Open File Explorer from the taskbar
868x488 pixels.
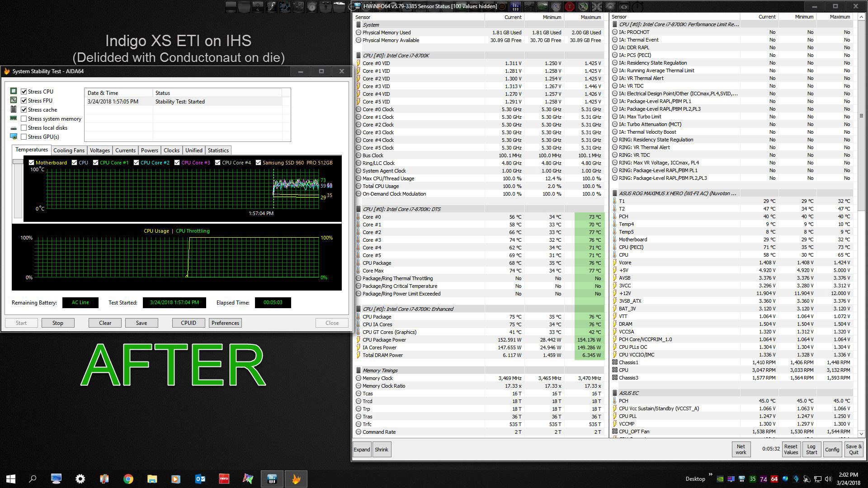click(x=152, y=479)
